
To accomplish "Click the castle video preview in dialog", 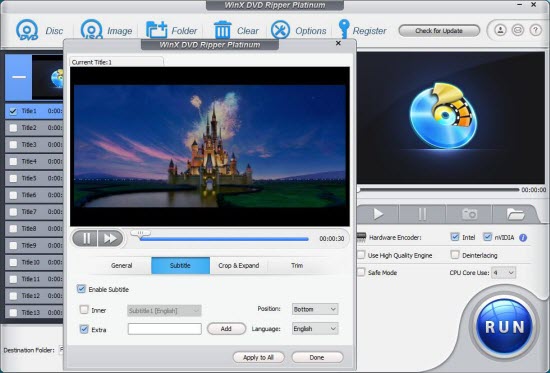I will coord(210,146).
